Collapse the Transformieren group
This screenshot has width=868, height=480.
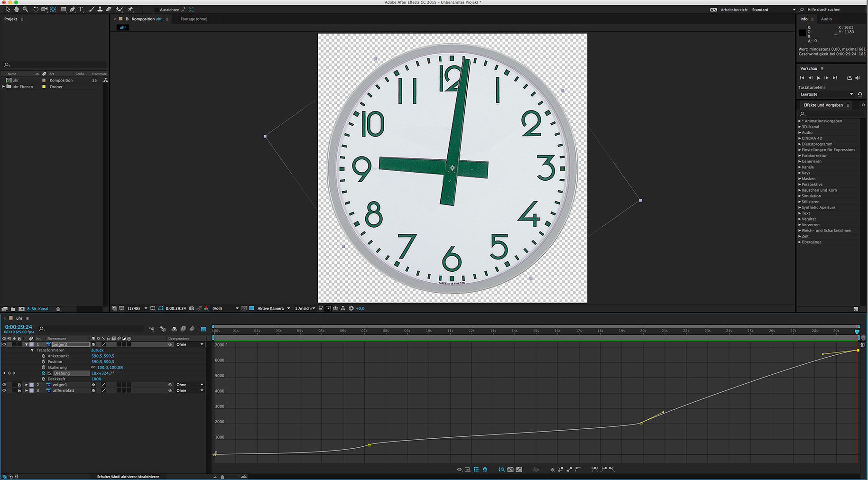pyautogui.click(x=32, y=350)
